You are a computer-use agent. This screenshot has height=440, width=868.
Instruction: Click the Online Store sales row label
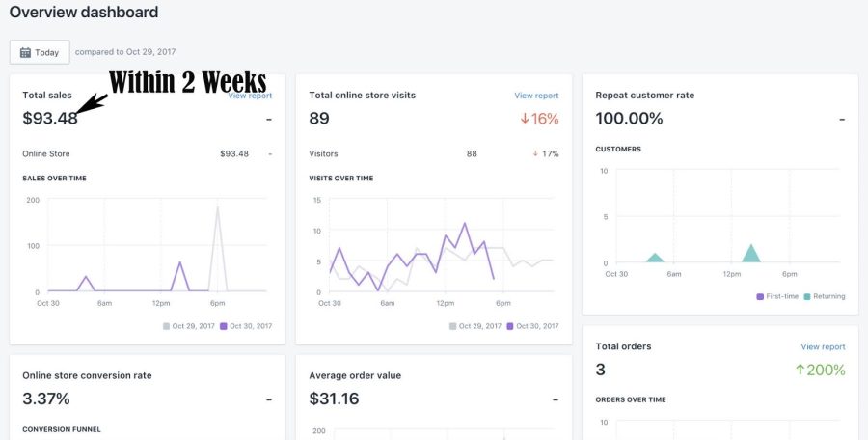point(46,153)
